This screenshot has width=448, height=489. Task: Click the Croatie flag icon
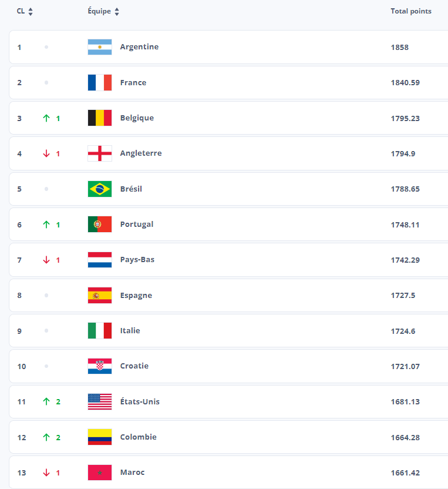pyautogui.click(x=99, y=366)
